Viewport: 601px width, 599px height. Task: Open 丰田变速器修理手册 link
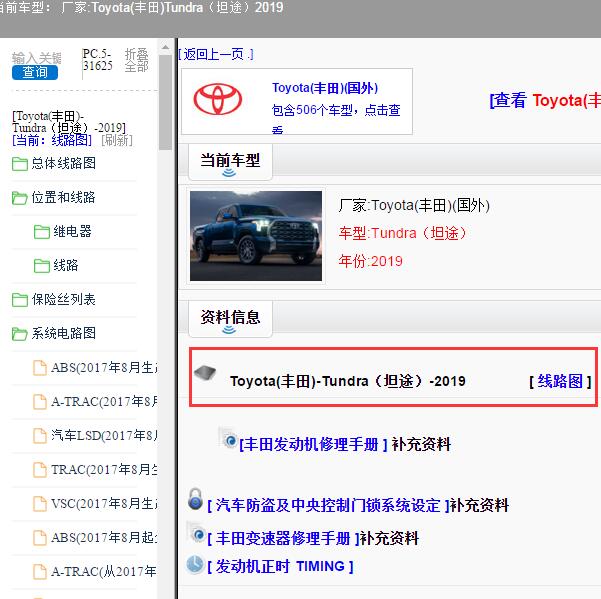[x=283, y=538]
